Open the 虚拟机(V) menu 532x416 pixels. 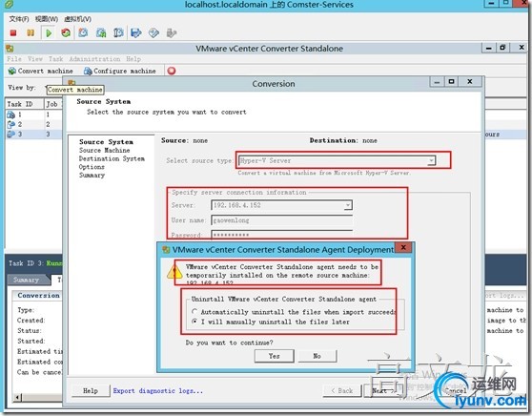(x=77, y=19)
